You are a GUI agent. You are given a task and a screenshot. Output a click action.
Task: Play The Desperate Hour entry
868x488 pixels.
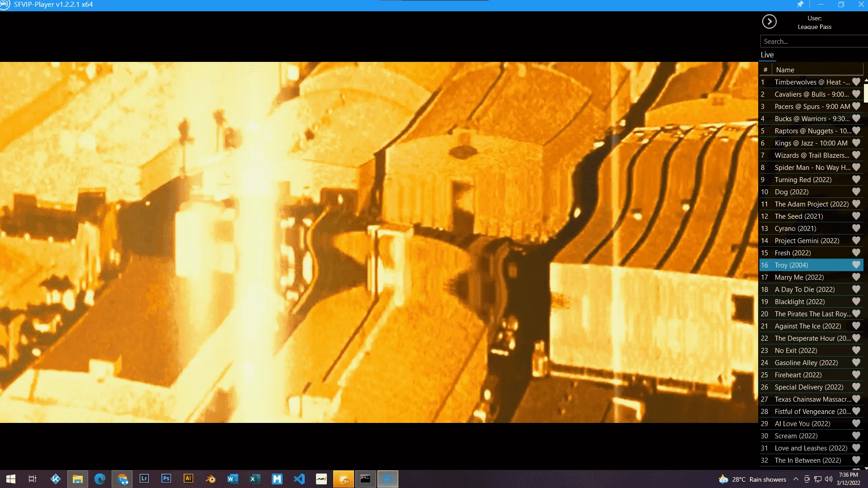[x=811, y=338]
